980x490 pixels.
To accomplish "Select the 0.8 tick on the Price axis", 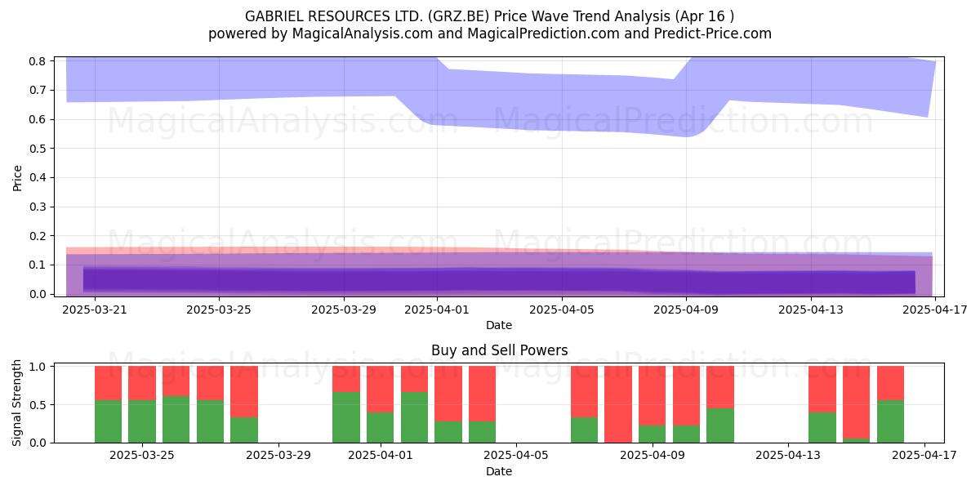I will pos(39,61).
